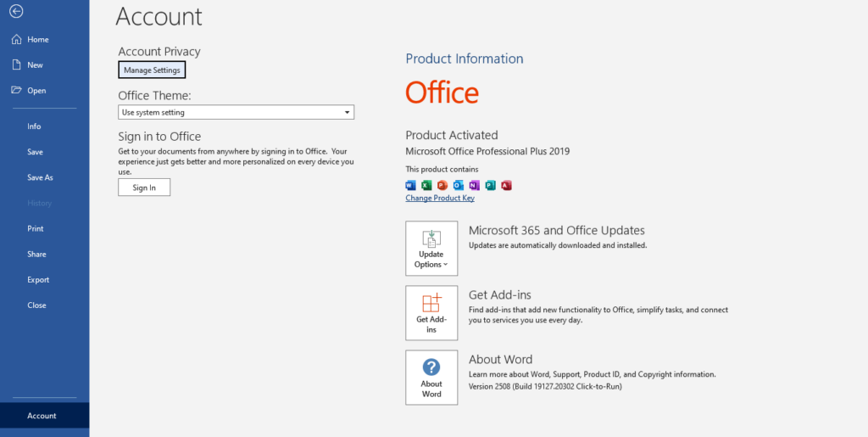Click the Excel app icon
868x437 pixels.
[x=426, y=186]
